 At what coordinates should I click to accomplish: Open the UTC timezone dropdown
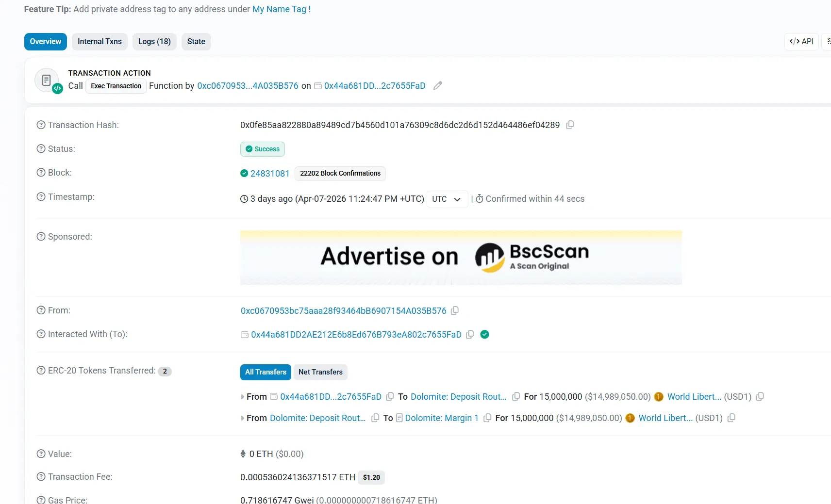point(447,199)
